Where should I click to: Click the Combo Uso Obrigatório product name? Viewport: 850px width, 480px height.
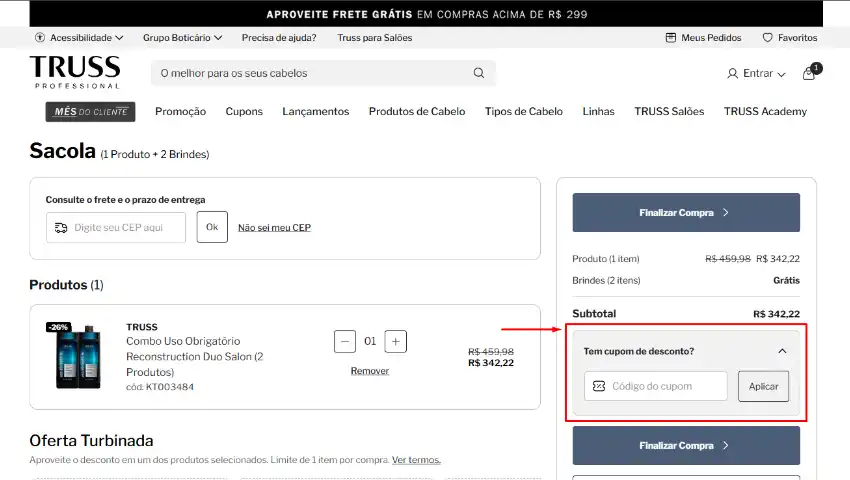[x=195, y=357]
